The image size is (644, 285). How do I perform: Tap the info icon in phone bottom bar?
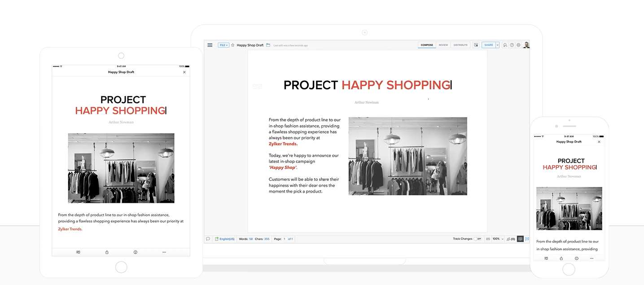tap(577, 259)
